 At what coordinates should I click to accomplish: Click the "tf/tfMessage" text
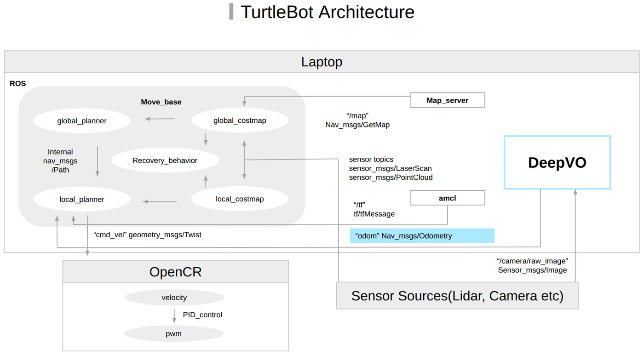pyautogui.click(x=374, y=214)
